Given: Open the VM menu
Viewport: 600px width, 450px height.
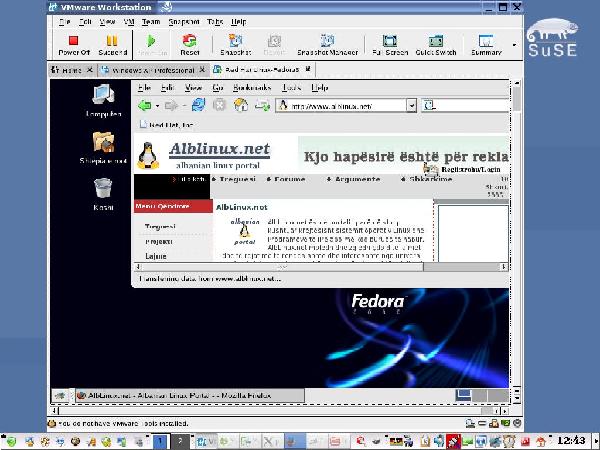Looking at the screenshot, I should (x=129, y=22).
